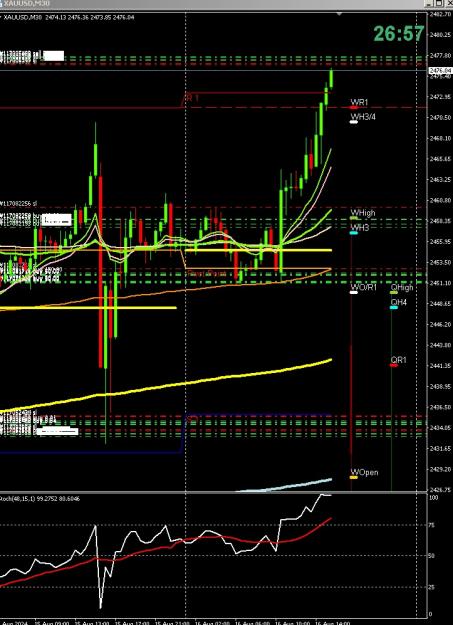The width and height of the screenshot is (453, 625).
Task: Click the green 26:57 candle countdown timer
Action: [x=399, y=33]
